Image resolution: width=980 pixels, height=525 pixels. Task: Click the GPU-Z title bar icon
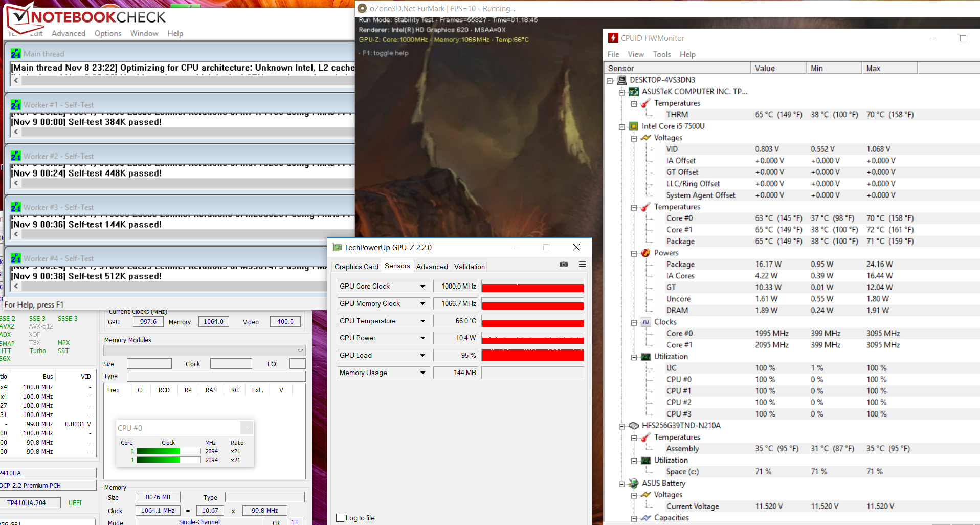pyautogui.click(x=337, y=248)
